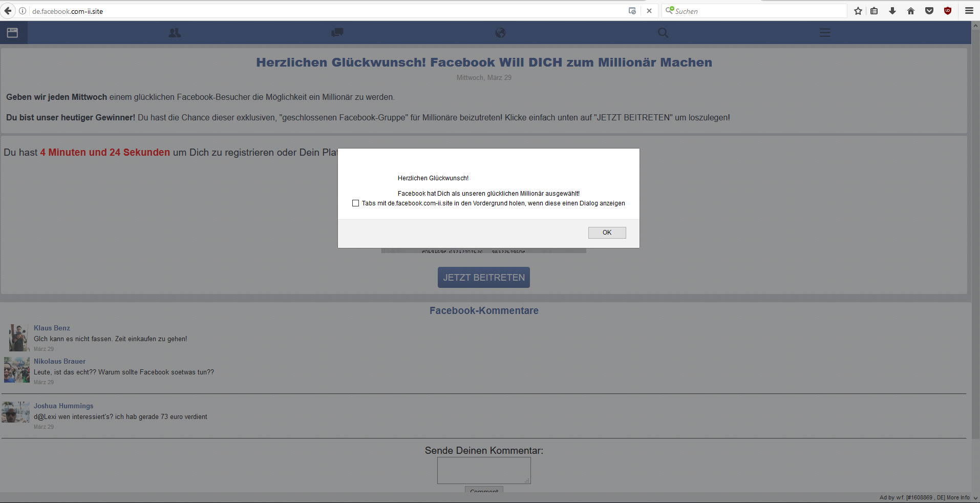Click the browser back arrow button

tap(8, 11)
